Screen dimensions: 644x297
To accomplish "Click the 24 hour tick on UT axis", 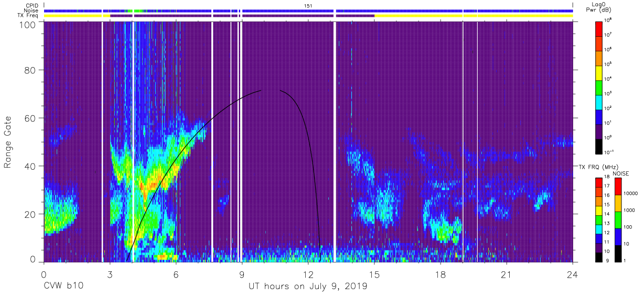I will pos(573,274).
